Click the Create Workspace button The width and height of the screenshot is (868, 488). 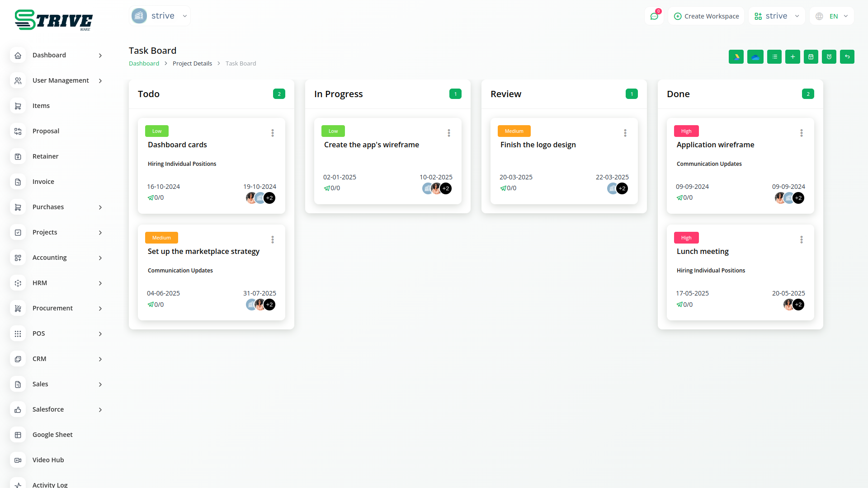706,16
